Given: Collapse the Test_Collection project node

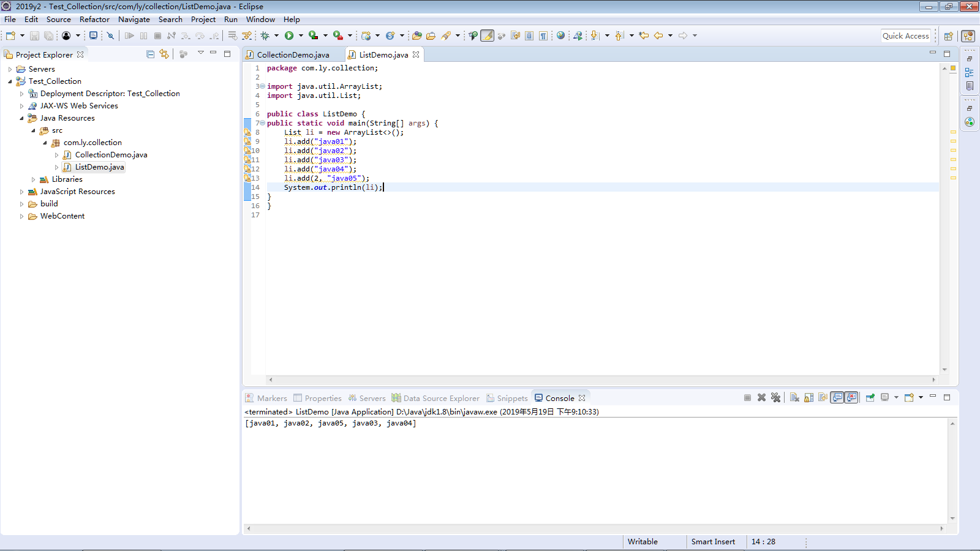Looking at the screenshot, I should [10, 81].
